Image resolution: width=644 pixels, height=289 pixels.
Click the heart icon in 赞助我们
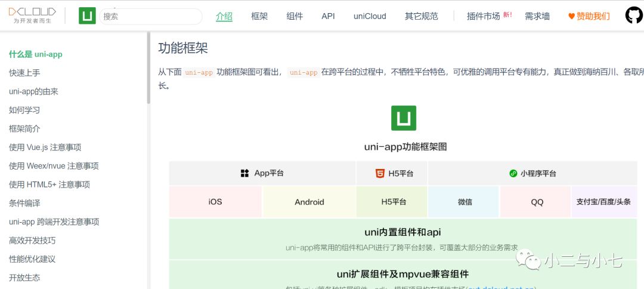tap(571, 17)
